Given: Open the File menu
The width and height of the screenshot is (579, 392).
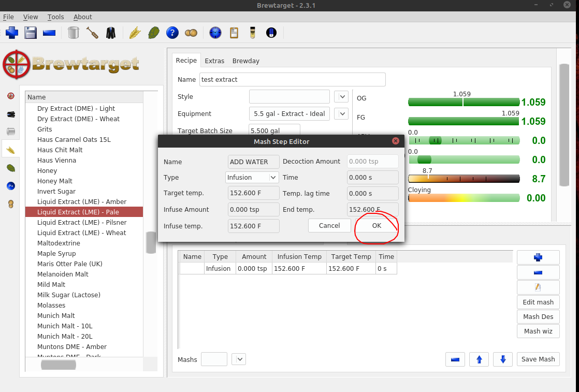Looking at the screenshot, I should pos(8,17).
